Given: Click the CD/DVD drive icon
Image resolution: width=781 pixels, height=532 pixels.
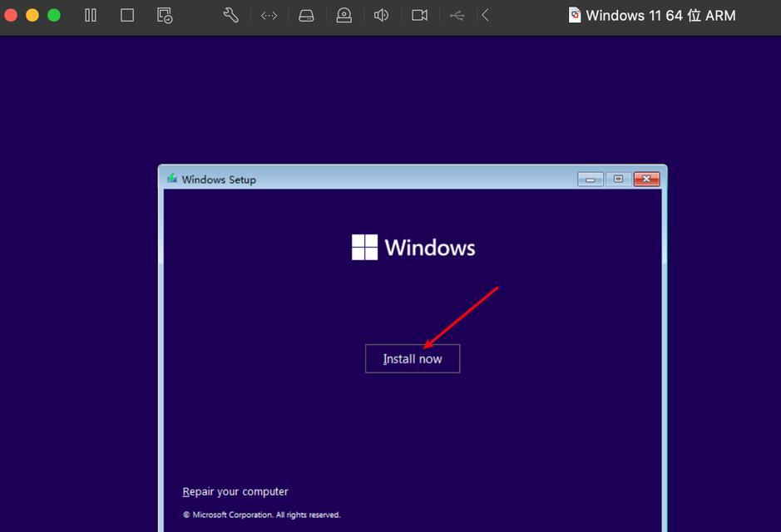Looking at the screenshot, I should tap(344, 16).
